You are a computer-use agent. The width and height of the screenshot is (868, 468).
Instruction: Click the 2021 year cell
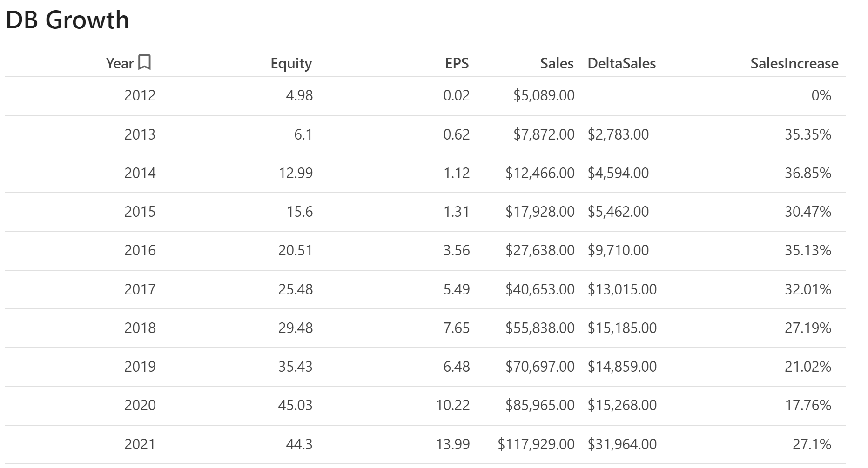tap(140, 444)
